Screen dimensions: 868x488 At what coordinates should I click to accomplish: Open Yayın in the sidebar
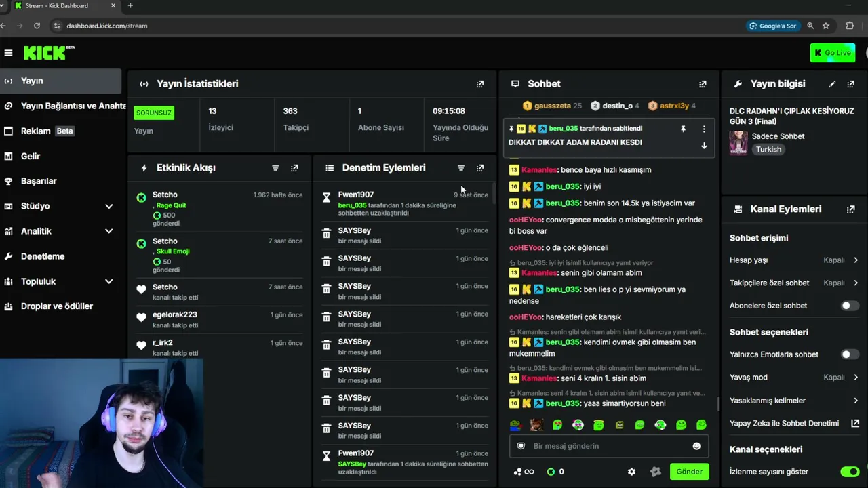pos(61,81)
